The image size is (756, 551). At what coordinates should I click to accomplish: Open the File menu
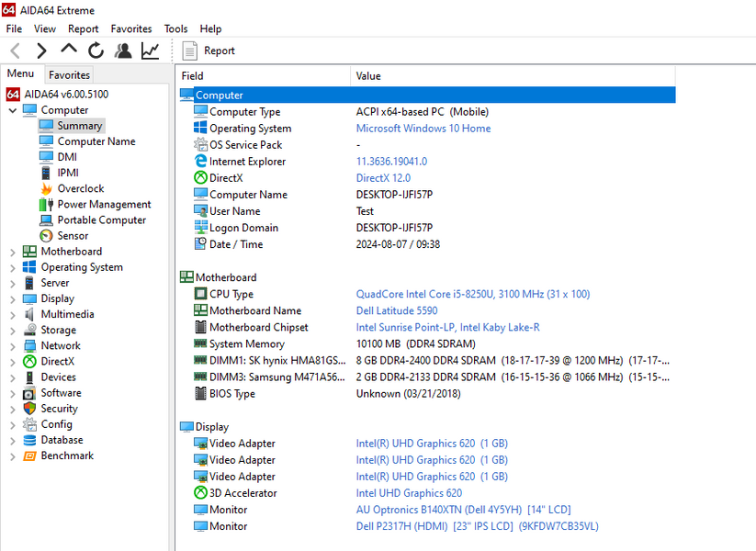coord(14,28)
